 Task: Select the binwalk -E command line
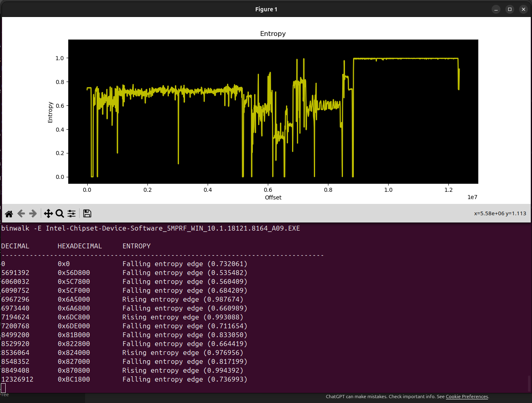(151, 228)
